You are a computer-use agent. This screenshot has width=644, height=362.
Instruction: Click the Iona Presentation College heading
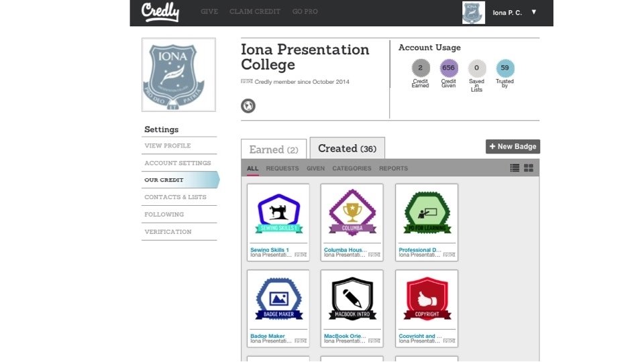305,57
